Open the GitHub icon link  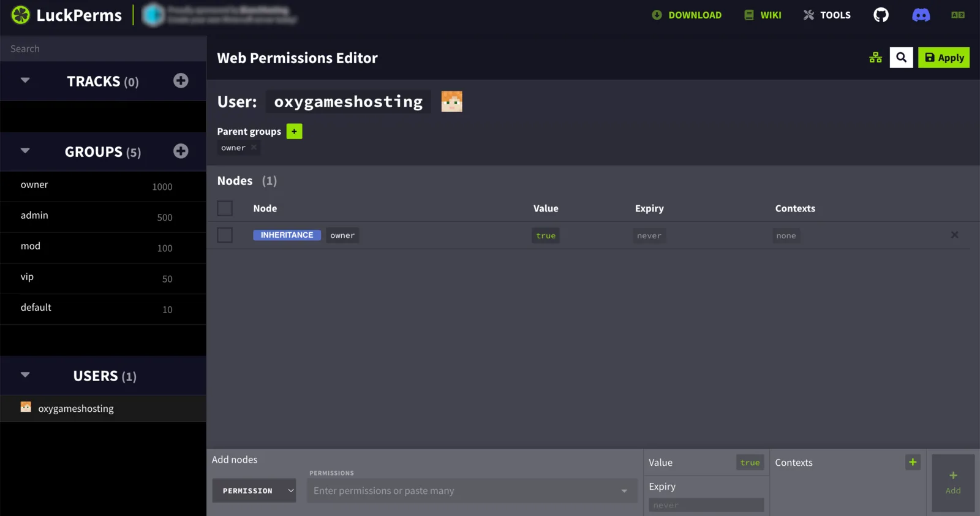(x=881, y=15)
